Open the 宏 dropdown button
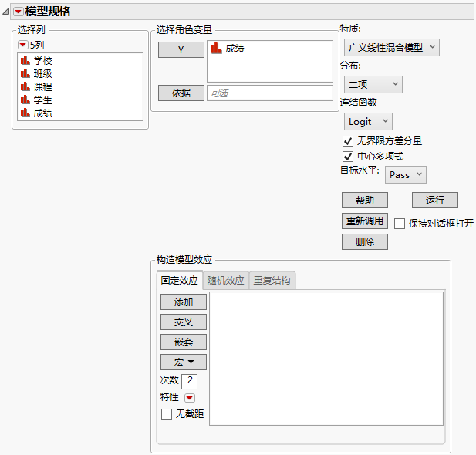 click(184, 362)
